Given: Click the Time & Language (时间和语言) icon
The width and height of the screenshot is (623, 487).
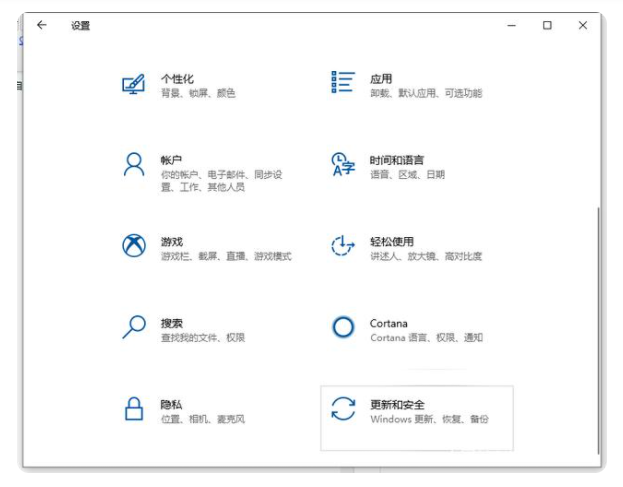Looking at the screenshot, I should tap(343, 165).
